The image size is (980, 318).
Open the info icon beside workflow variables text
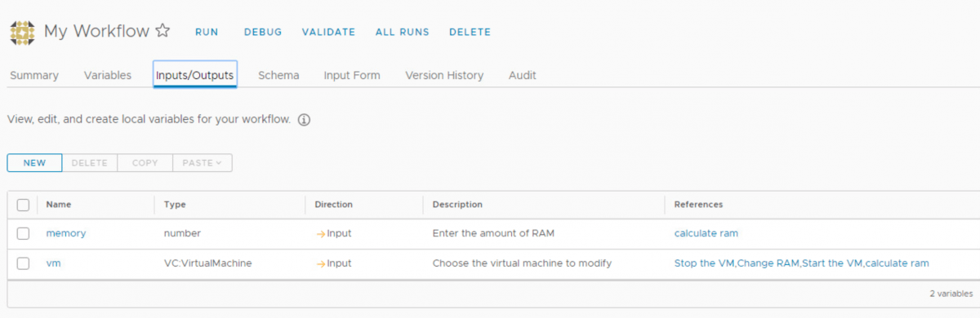click(304, 120)
